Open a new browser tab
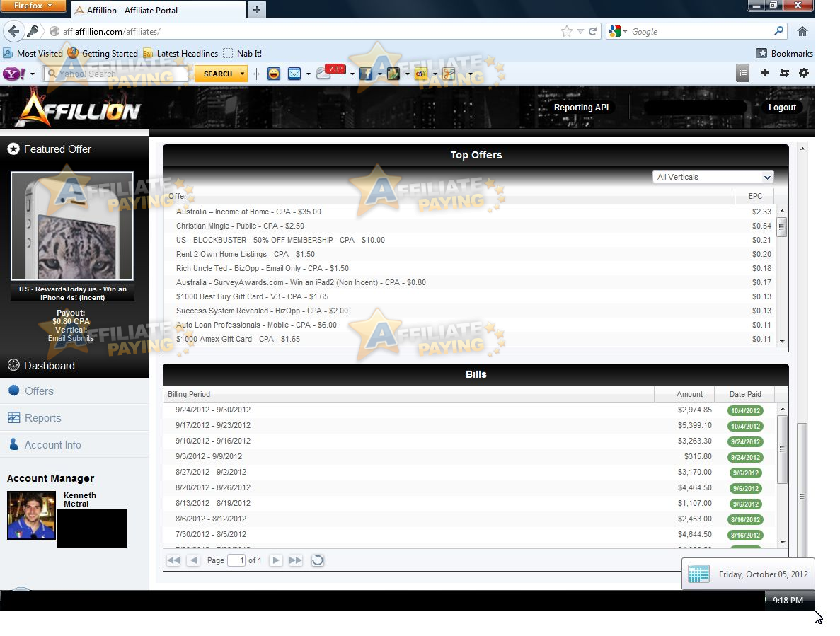The height and width of the screenshot is (636, 840). [x=257, y=10]
